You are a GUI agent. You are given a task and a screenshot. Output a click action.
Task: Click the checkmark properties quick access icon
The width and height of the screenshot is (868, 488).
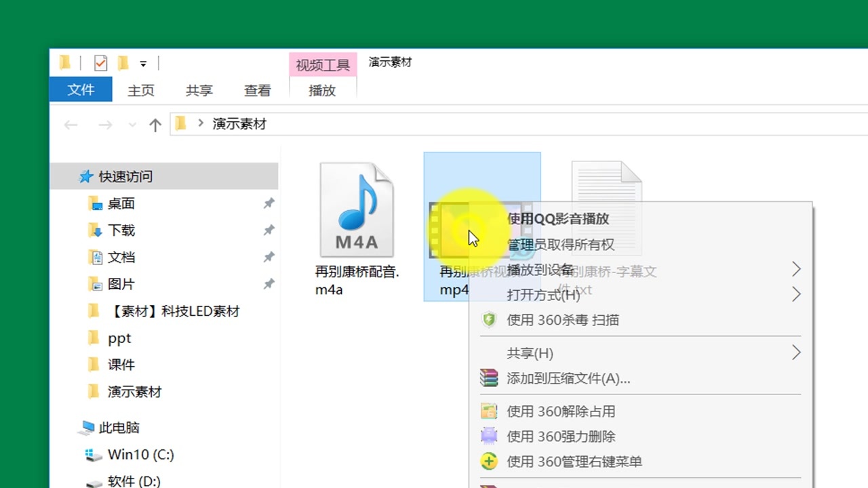100,63
